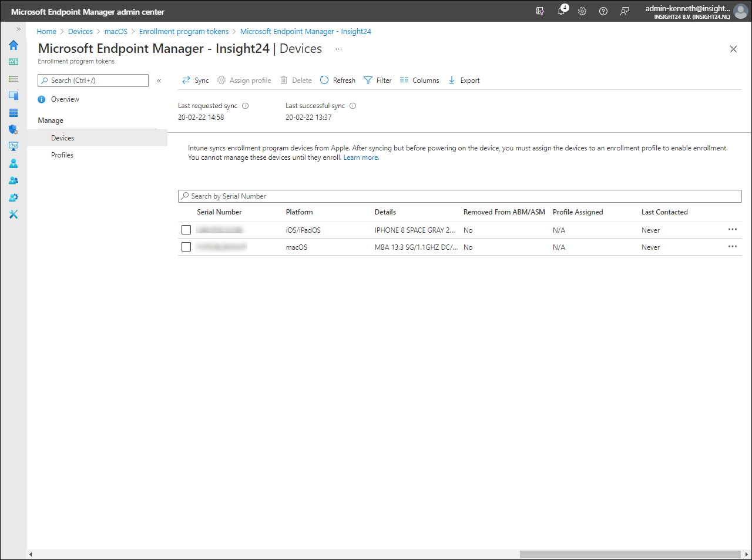Open Apps grid icon in left rail
The image size is (752, 560).
[x=13, y=113]
